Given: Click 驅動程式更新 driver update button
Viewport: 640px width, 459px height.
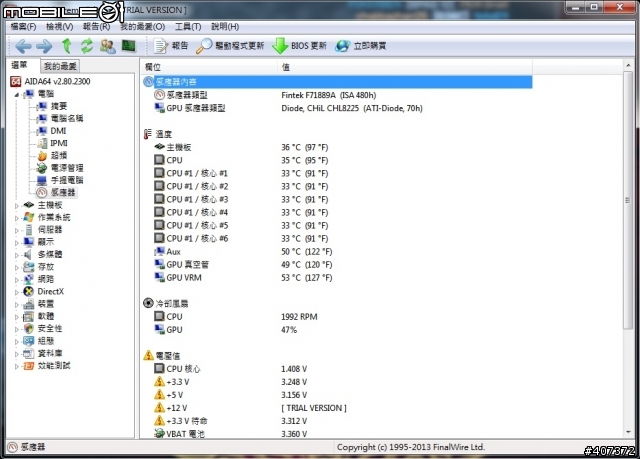Looking at the screenshot, I should (x=230, y=46).
